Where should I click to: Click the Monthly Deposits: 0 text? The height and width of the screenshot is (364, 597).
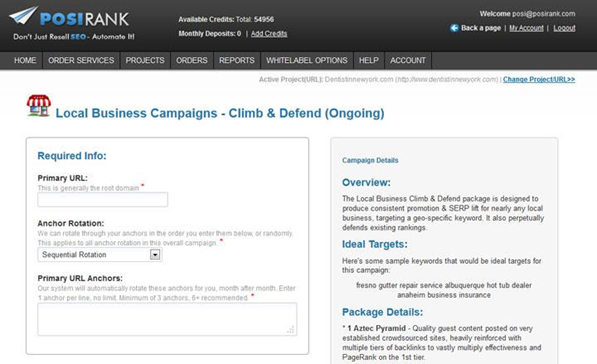[x=210, y=34]
